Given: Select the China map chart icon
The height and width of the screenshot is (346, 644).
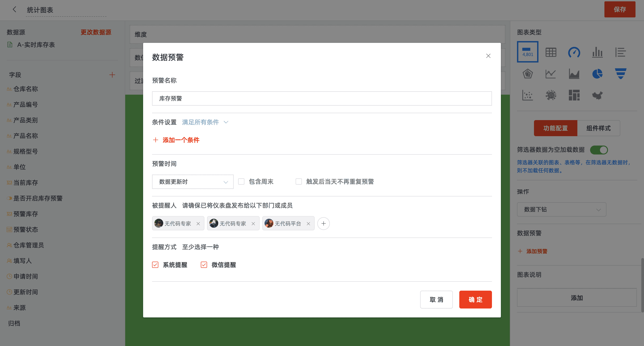Looking at the screenshot, I should [x=597, y=95].
